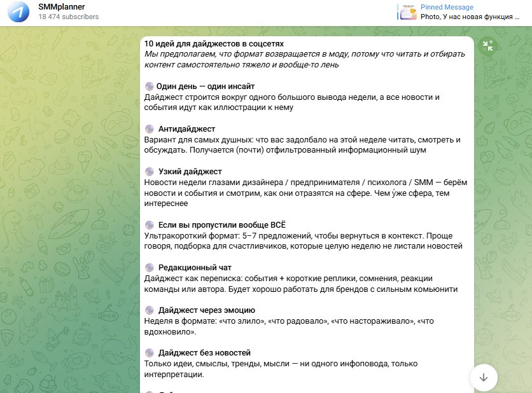Collapse the message via the arrows icon

pyautogui.click(x=489, y=45)
